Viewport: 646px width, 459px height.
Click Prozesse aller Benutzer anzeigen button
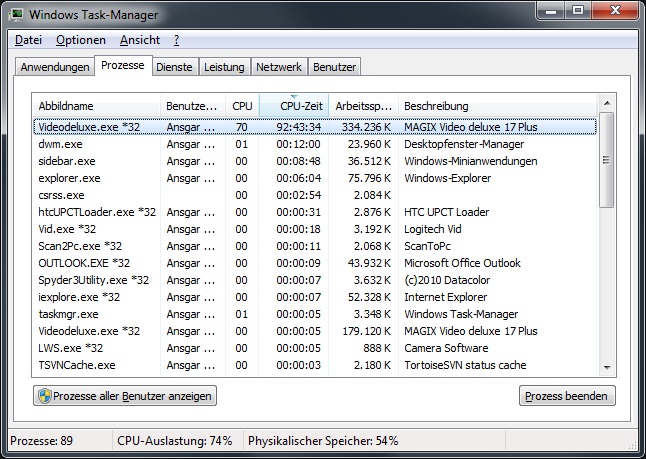click(125, 396)
